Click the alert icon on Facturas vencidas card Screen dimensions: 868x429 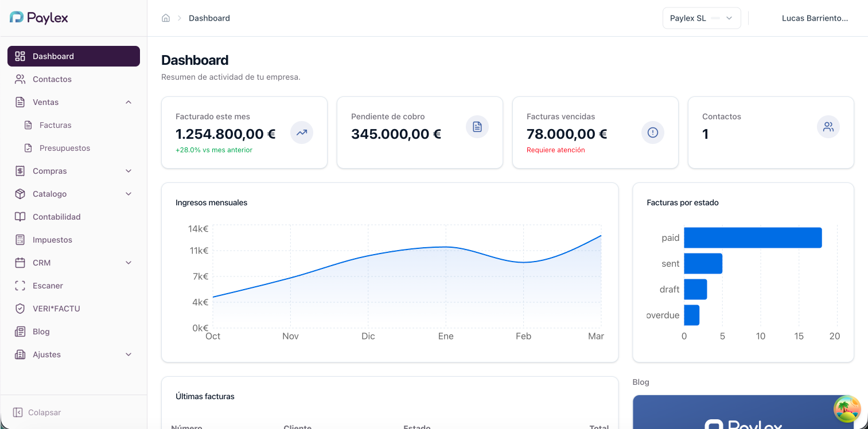click(652, 132)
